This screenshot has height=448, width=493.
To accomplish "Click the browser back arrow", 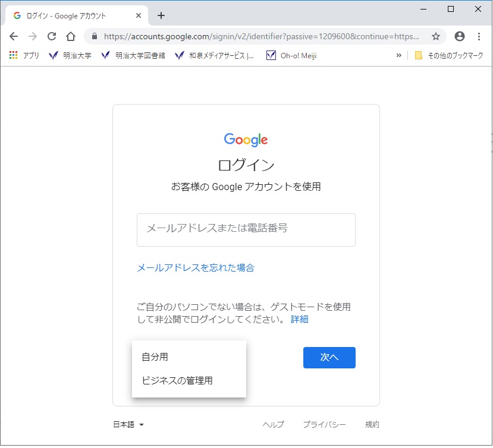I will [x=14, y=36].
